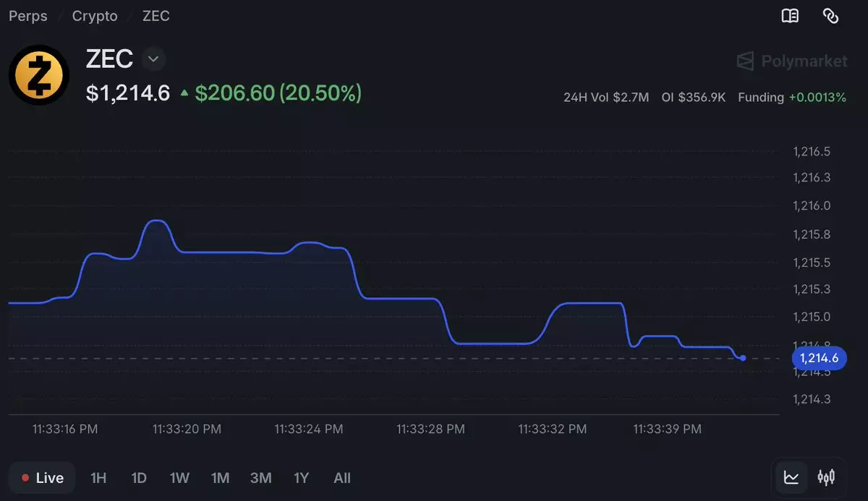Select the 1H timeframe
Viewport: 868px width, 501px height.
point(98,478)
